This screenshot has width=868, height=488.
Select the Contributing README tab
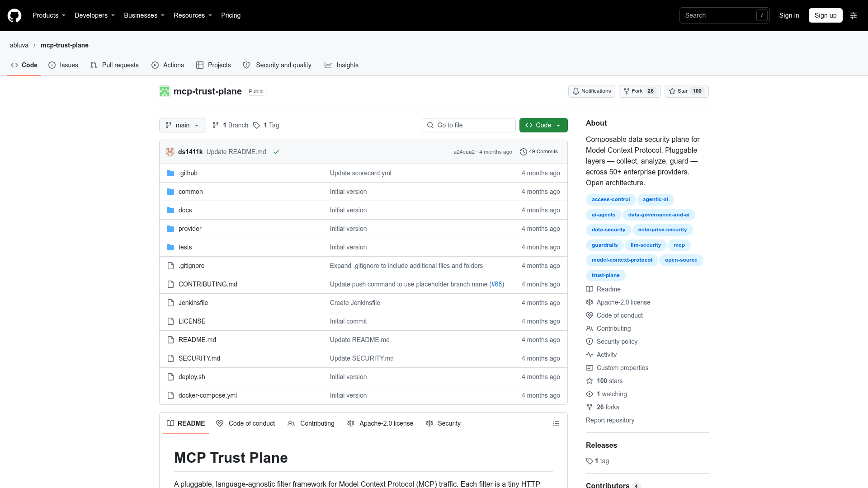tap(311, 423)
